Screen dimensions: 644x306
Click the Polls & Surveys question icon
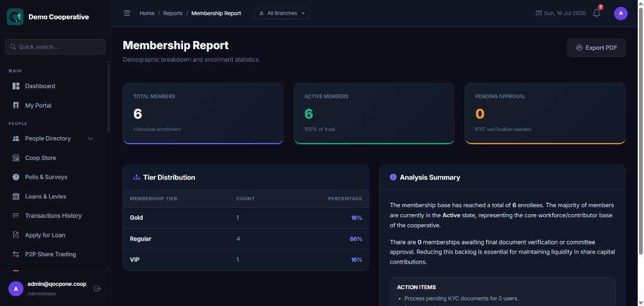(x=16, y=178)
